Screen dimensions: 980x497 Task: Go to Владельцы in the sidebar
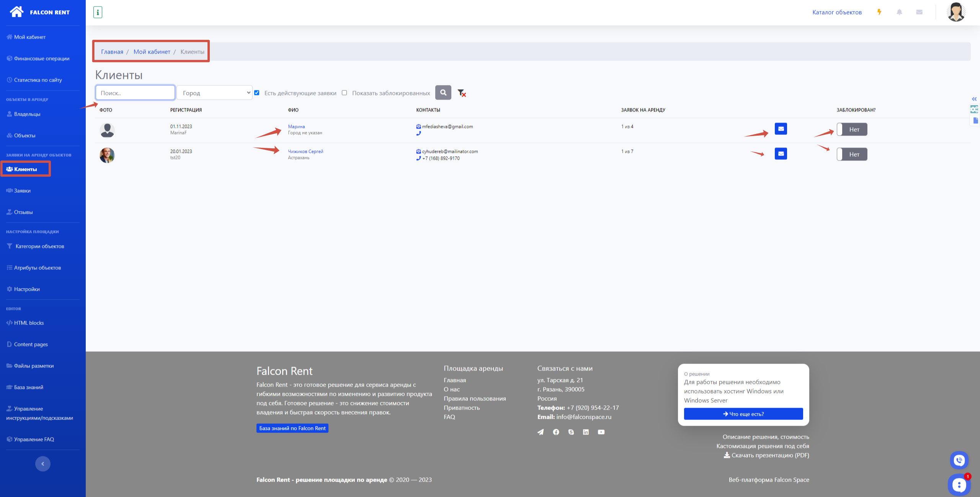27,114
